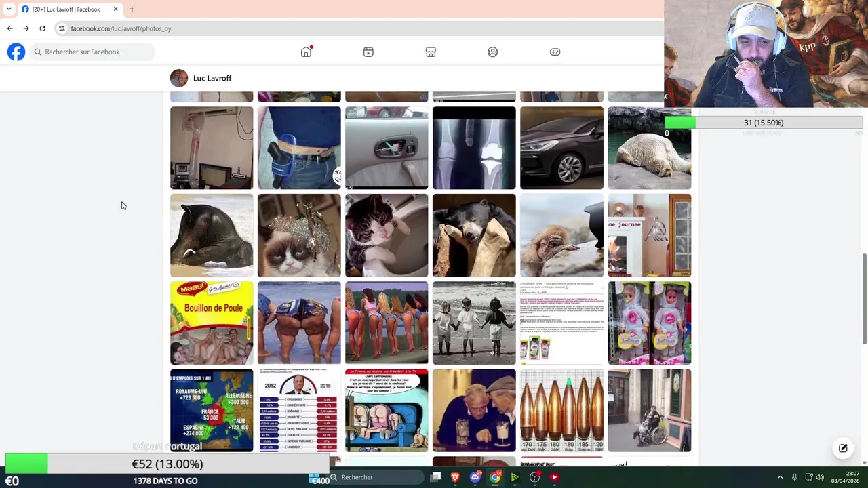Click the Facebook logo icon
The image size is (868, 488).
click(16, 52)
